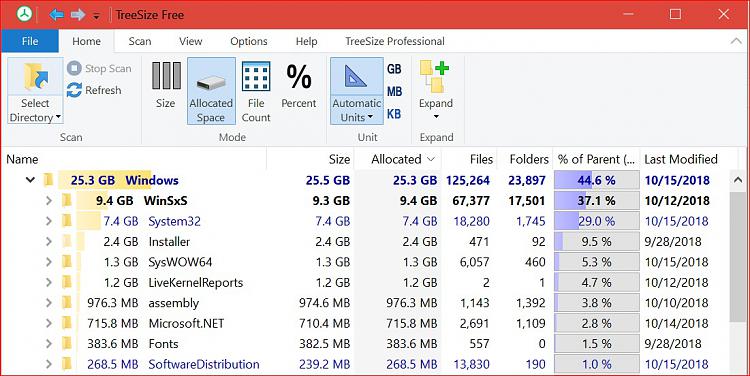The height and width of the screenshot is (376, 750).
Task: Click the Expand folders icon
Action: 434,76
